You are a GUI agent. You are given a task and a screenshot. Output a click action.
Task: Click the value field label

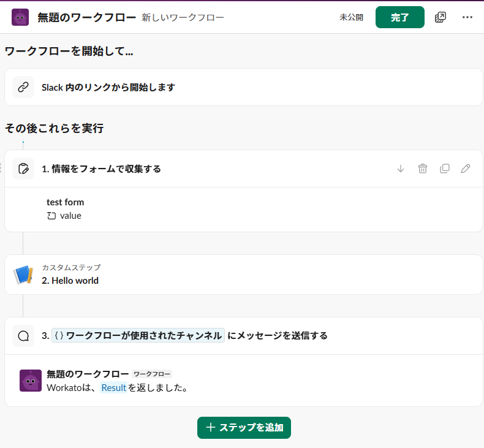click(70, 216)
